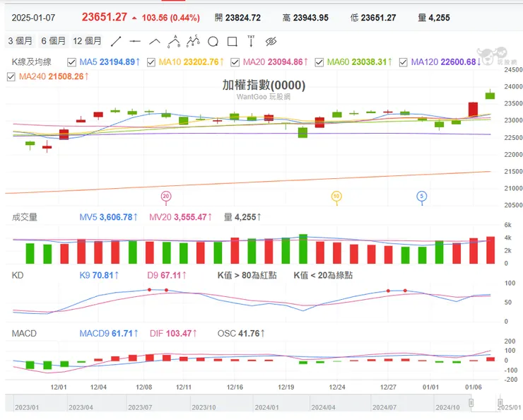The height and width of the screenshot is (420, 523).
Task: Click the 加權指數(0000) chart title
Action: (x=264, y=85)
